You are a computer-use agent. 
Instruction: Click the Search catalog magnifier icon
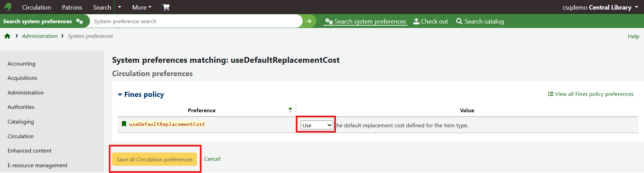click(x=459, y=21)
